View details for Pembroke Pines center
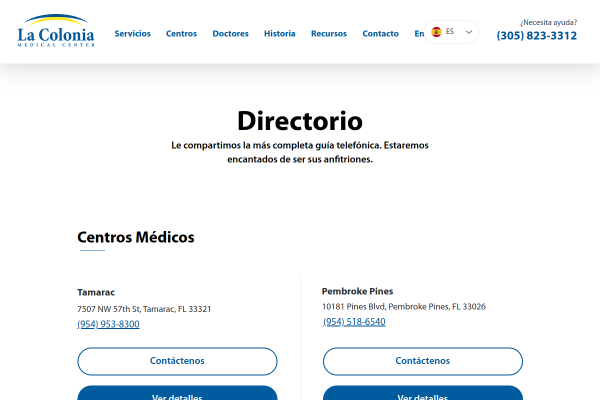Image resolution: width=600 pixels, height=400 pixels. click(423, 393)
